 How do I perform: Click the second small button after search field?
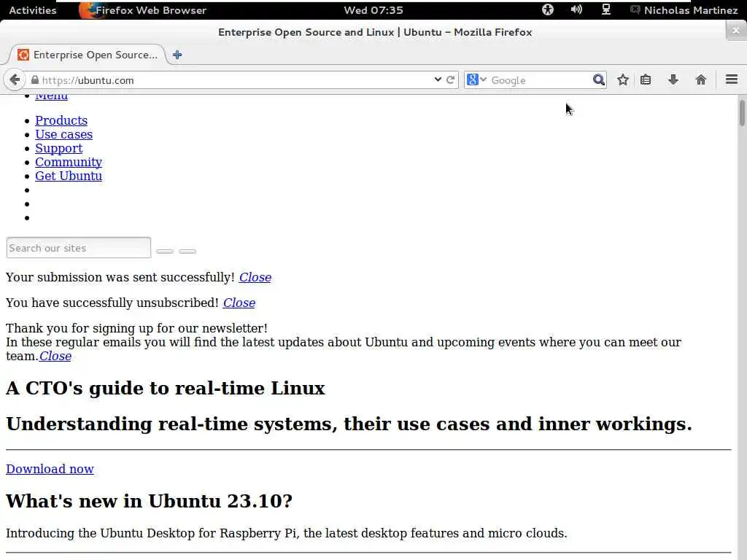pos(187,251)
